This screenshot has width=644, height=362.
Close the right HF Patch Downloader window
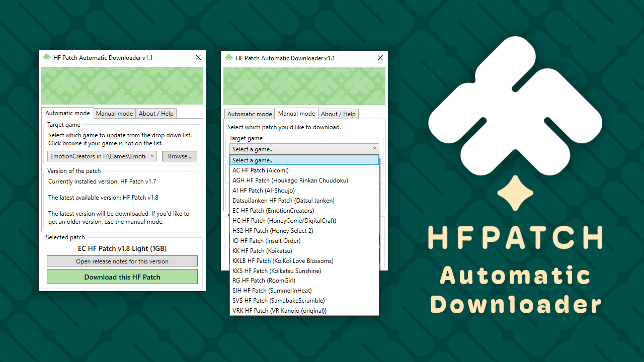tap(380, 58)
